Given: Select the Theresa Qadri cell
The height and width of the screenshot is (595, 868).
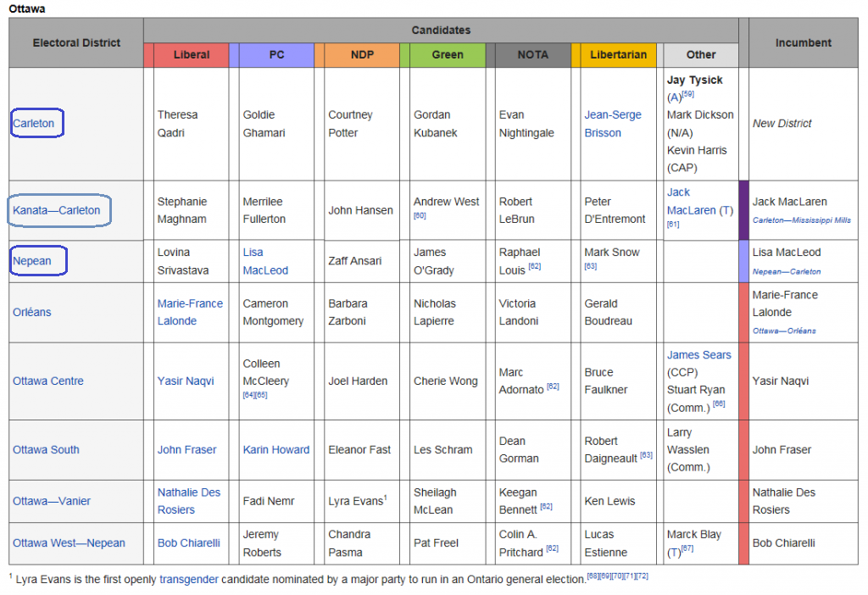Looking at the screenshot, I should coord(192,124).
